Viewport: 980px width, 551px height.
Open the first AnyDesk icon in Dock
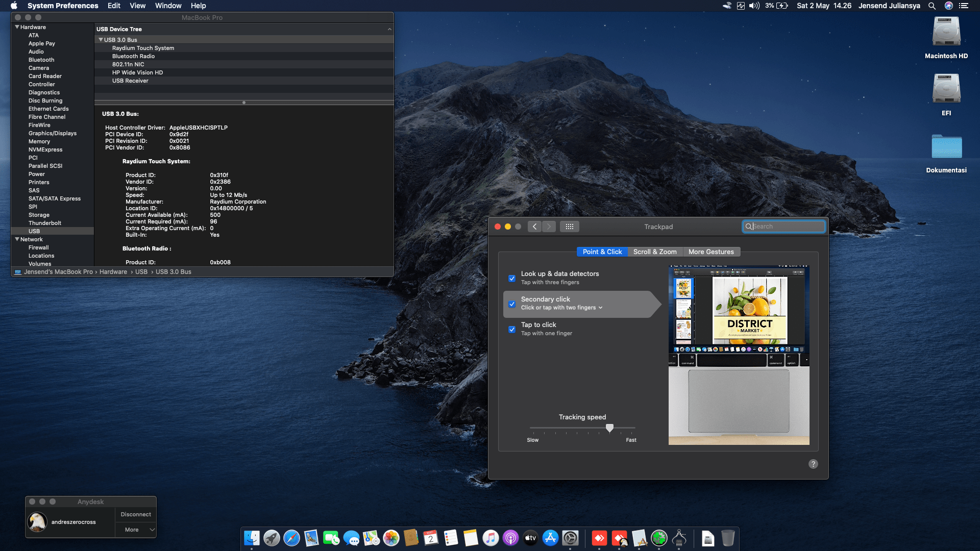click(x=599, y=538)
